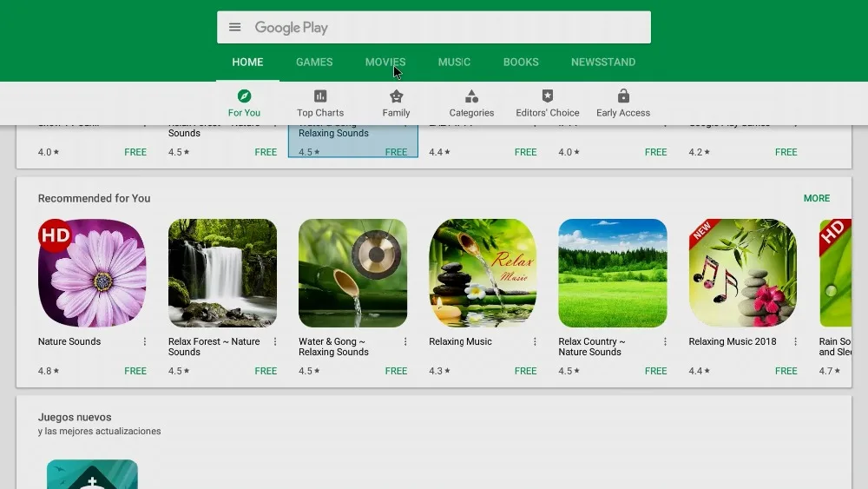Click MORE in Recommended for You
This screenshot has width=868, height=489.
pos(817,198)
